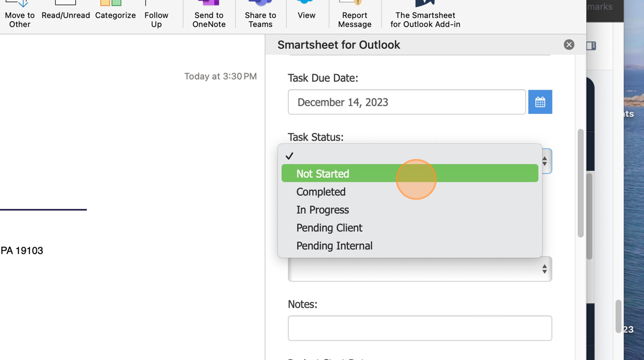Choose Completed in Task Status list
Viewport: 644px width, 360px height.
[x=410, y=192]
